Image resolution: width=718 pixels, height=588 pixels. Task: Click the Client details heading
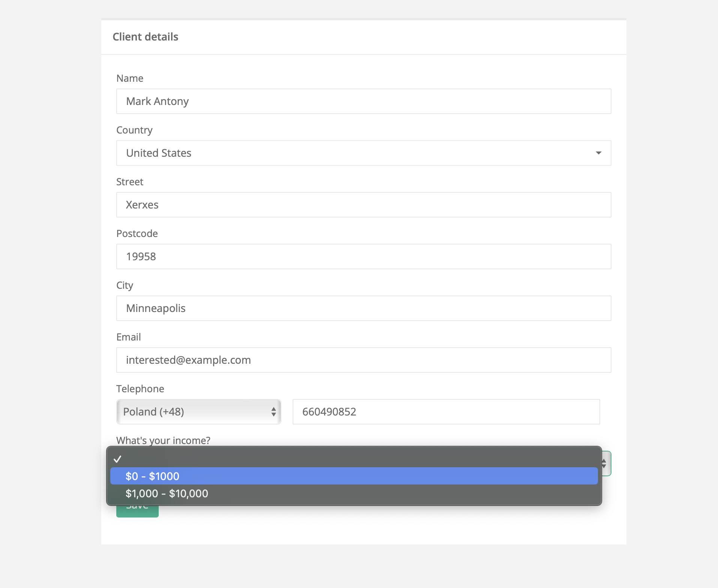coord(145,37)
